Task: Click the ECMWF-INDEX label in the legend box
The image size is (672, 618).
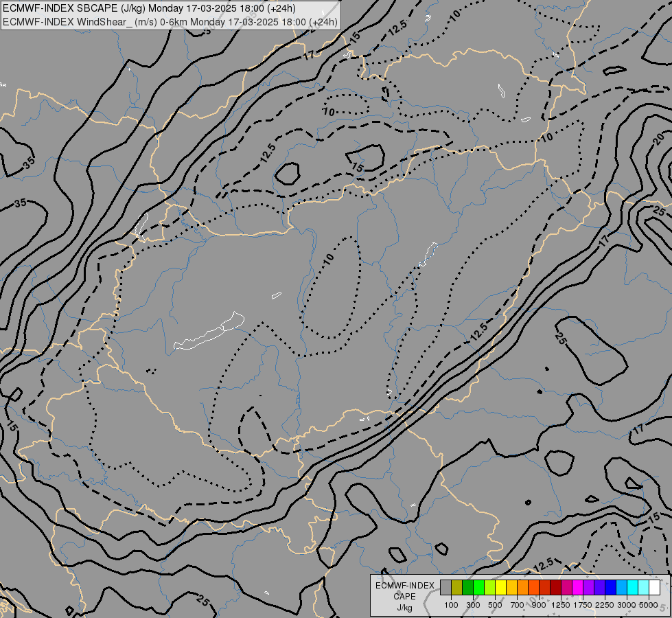Action: tap(405, 586)
